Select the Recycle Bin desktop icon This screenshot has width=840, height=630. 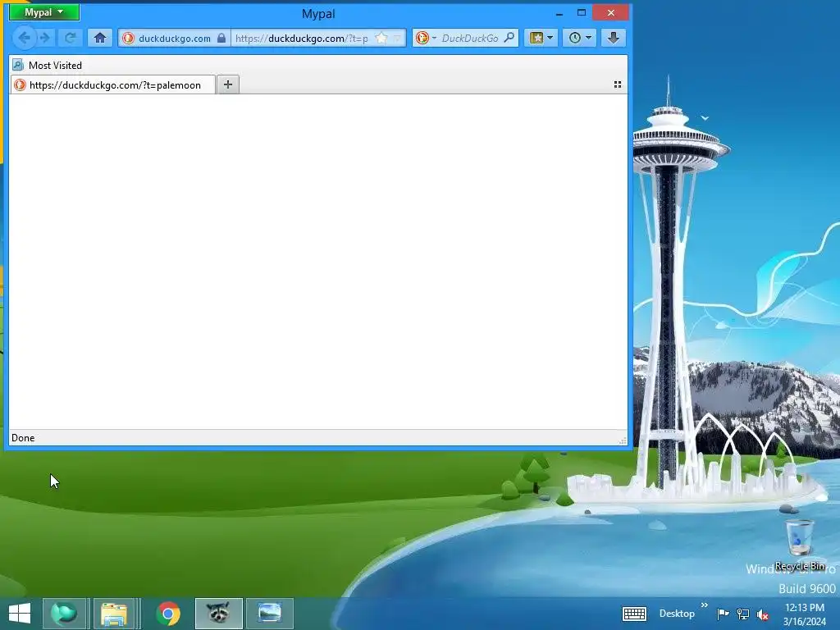tap(800, 545)
